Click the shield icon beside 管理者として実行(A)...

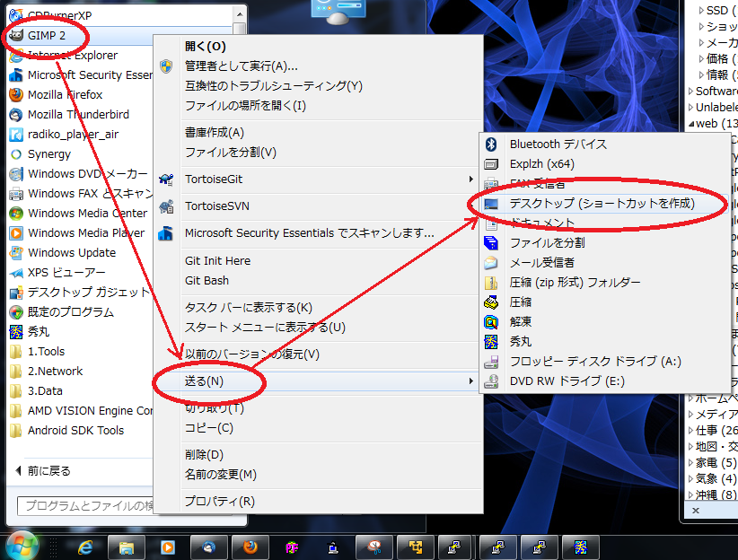pos(166,66)
